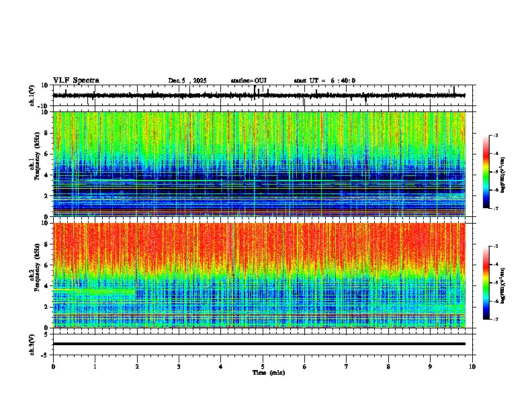The height and width of the screenshot is (411, 532).
Task: Click the time axis tick label '10'
Action: 472,367
